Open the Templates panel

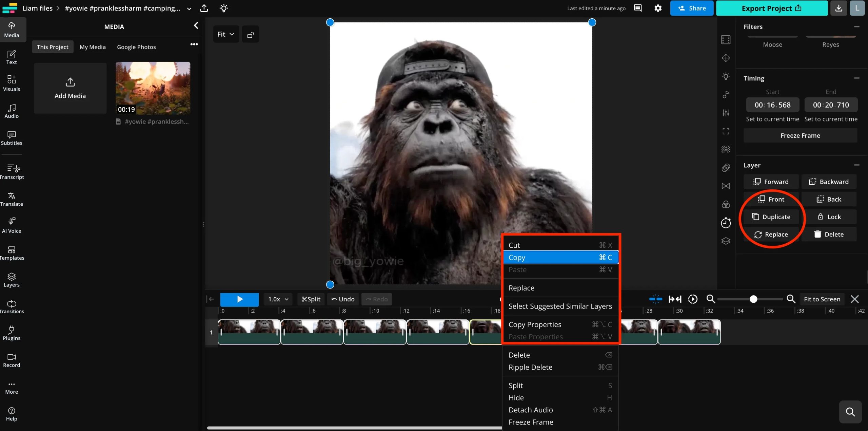pos(12,253)
